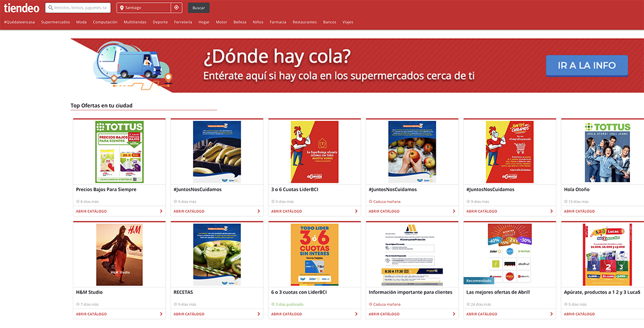644x328 pixels.
Task: Open the Motor category
Action: [221, 22]
